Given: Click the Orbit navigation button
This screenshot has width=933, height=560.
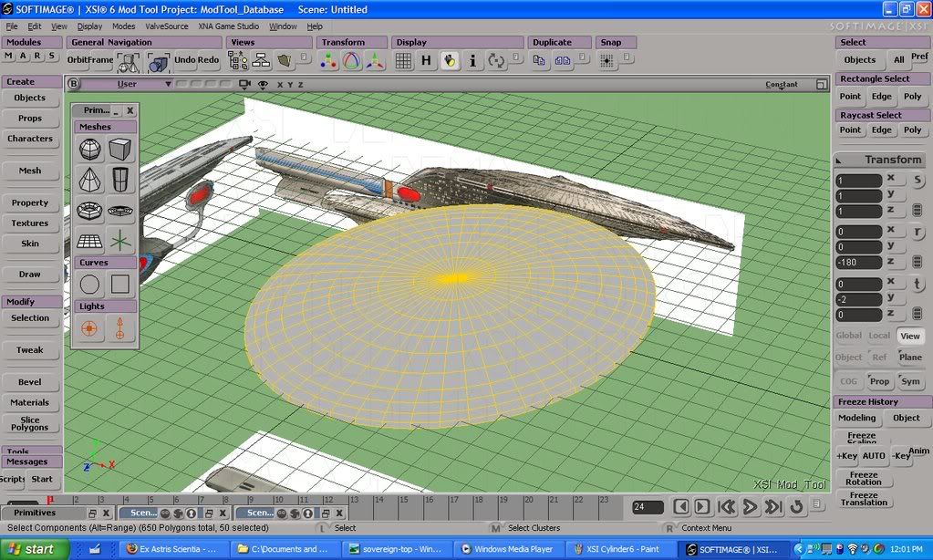Looking at the screenshot, I should pos(78,59).
